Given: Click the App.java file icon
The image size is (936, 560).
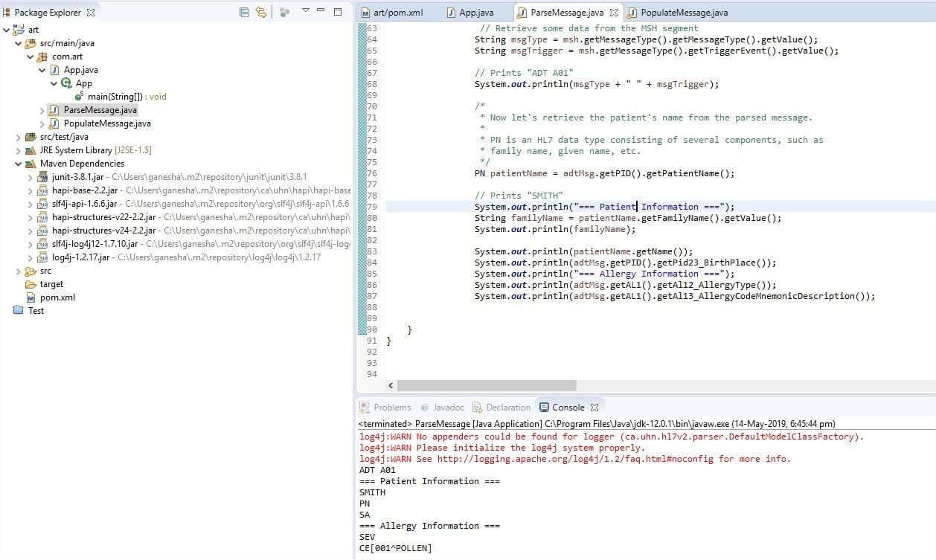Looking at the screenshot, I should tap(54, 70).
